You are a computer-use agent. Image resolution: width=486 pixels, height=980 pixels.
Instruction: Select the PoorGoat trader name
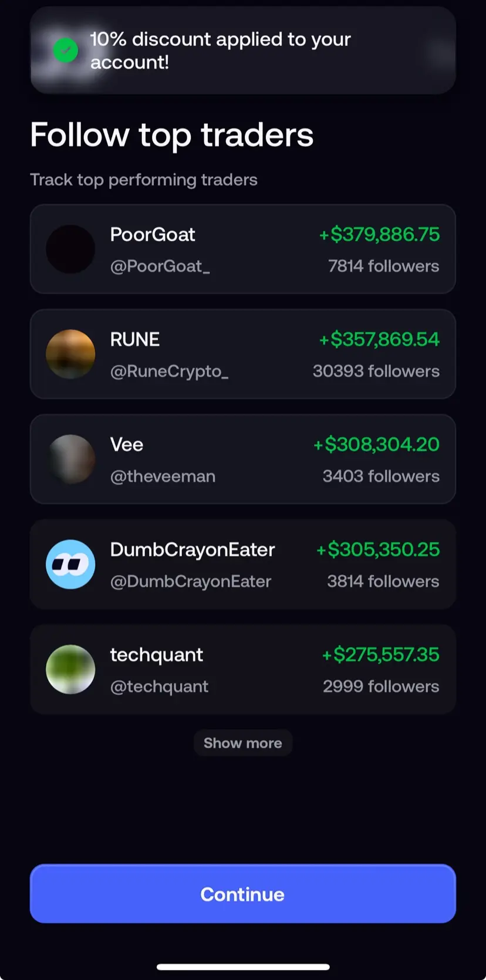153,234
